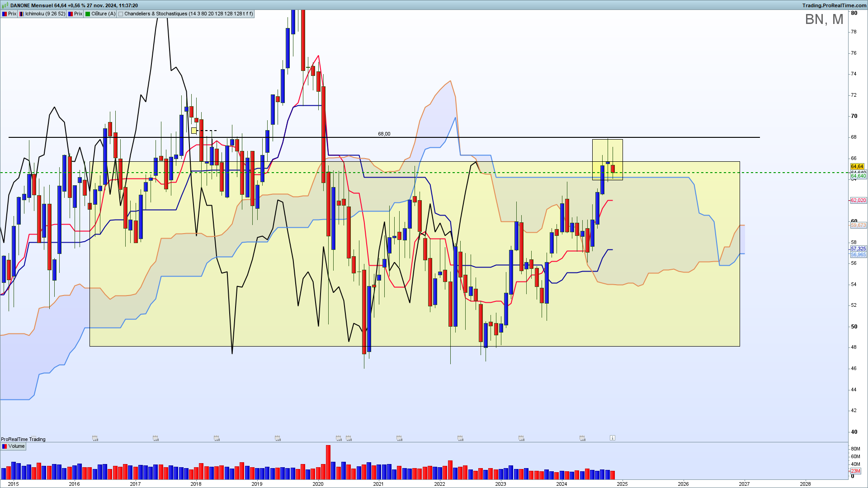
Task: Click the 2025 label on the time axis
Action: point(623,484)
